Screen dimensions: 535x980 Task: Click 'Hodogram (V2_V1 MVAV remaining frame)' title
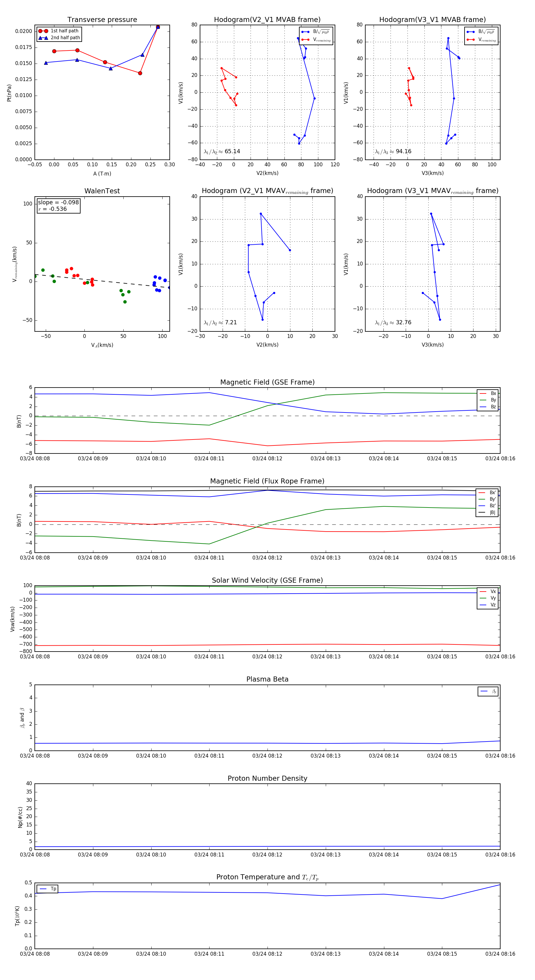coord(267,191)
